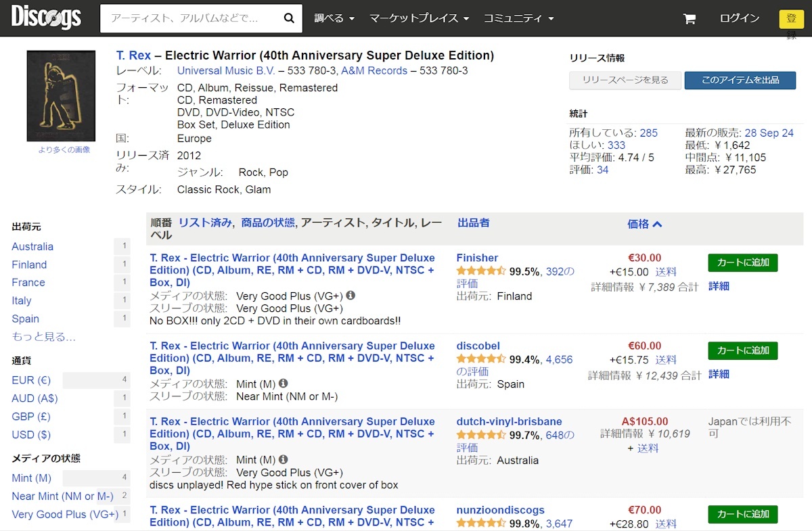812x531 pixels.
Task: Open dutch-vinyl-brisbane seller profile link
Action: pyautogui.click(x=510, y=421)
